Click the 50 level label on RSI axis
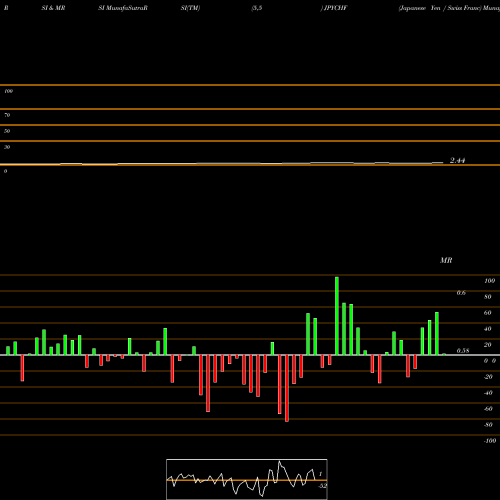This screenshot has height=500, width=500. [7, 131]
